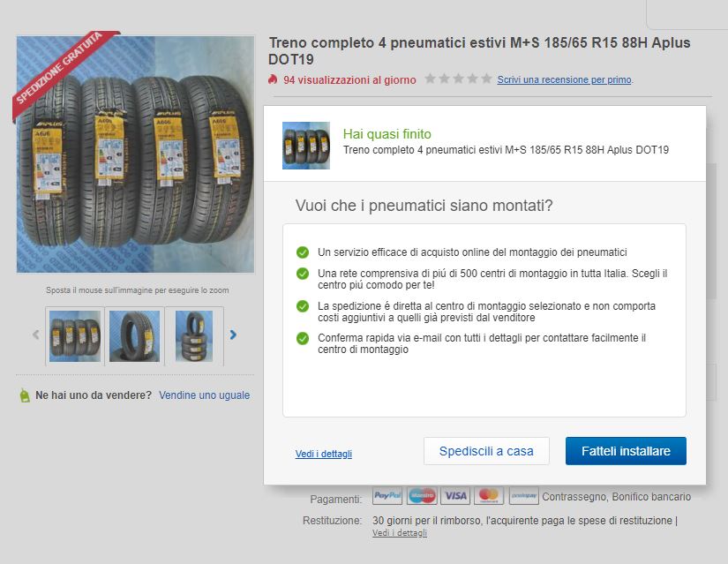Click the Mastercard payment icon
This screenshot has width=728, height=564.
pyautogui.click(x=489, y=496)
